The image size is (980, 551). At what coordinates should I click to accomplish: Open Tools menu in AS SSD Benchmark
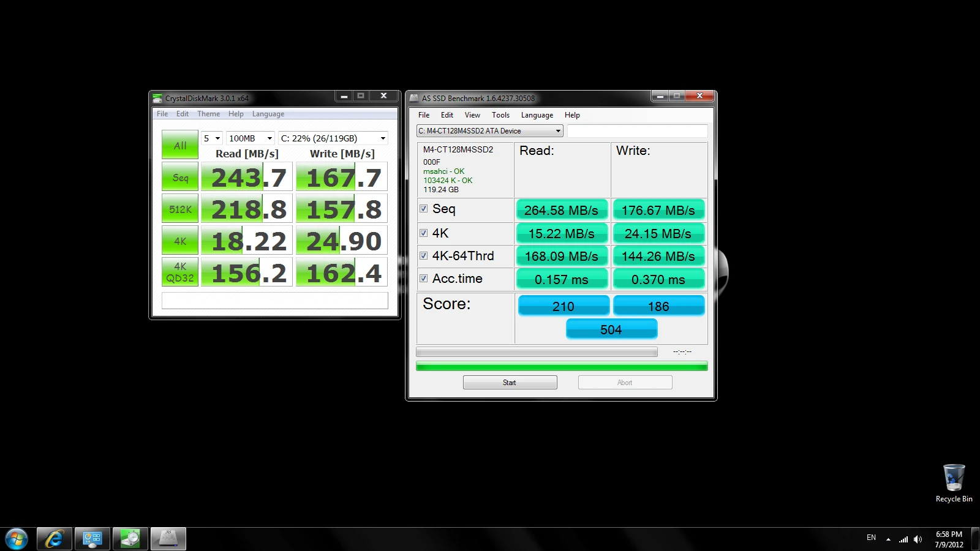coord(500,115)
